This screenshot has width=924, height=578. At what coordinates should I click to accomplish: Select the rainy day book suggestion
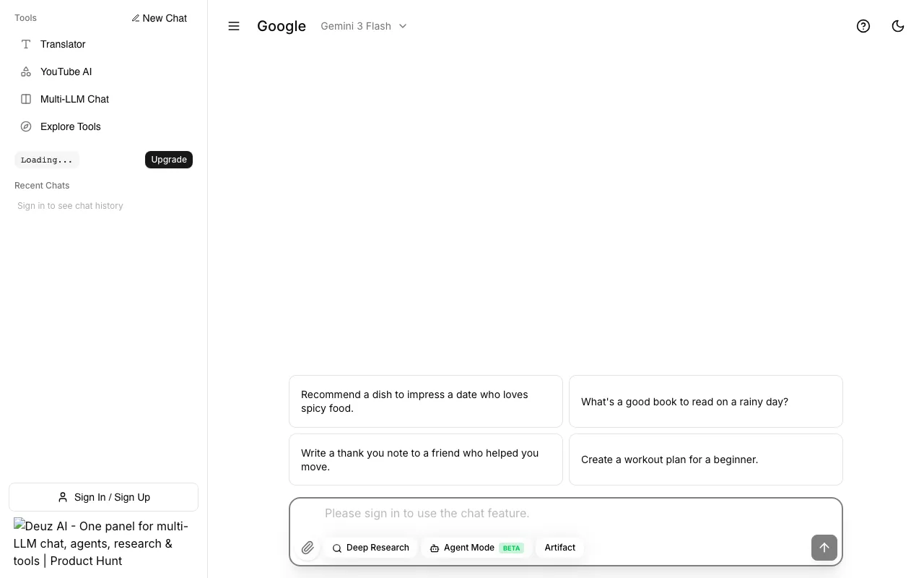706,401
